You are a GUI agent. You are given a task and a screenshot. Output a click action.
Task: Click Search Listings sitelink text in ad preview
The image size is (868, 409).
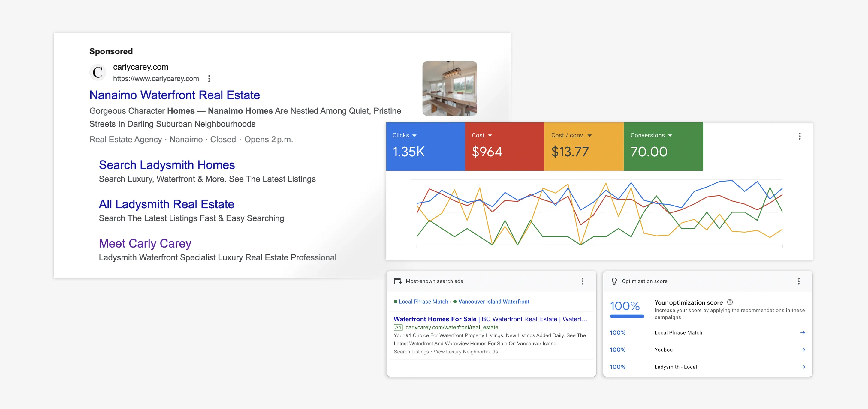(411, 352)
